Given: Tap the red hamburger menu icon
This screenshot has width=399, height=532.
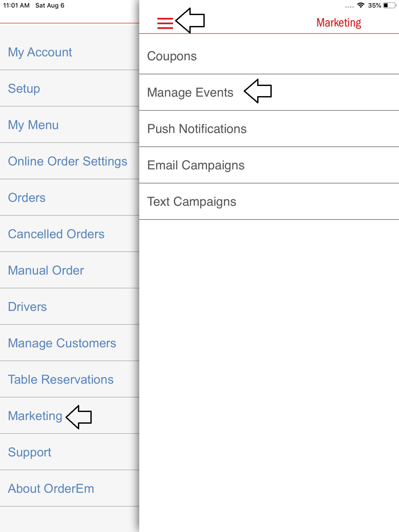Looking at the screenshot, I should click(x=165, y=23).
